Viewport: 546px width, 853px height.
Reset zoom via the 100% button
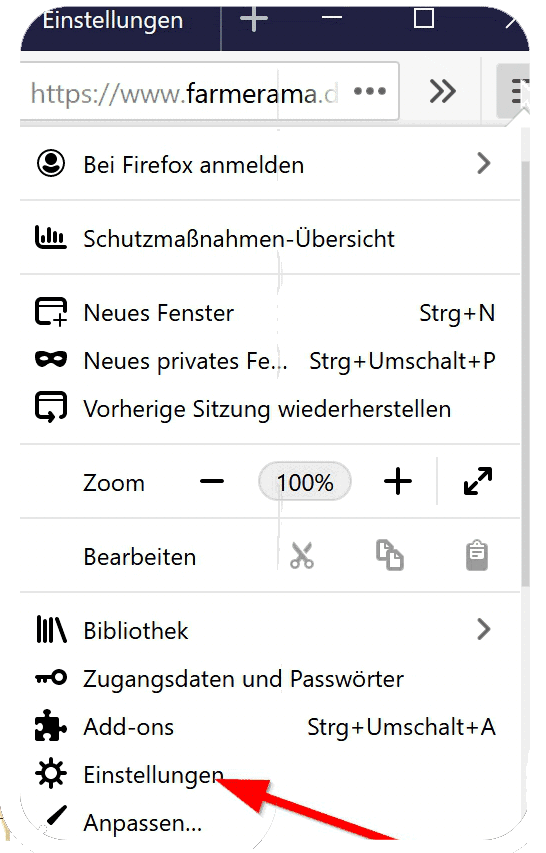click(305, 482)
